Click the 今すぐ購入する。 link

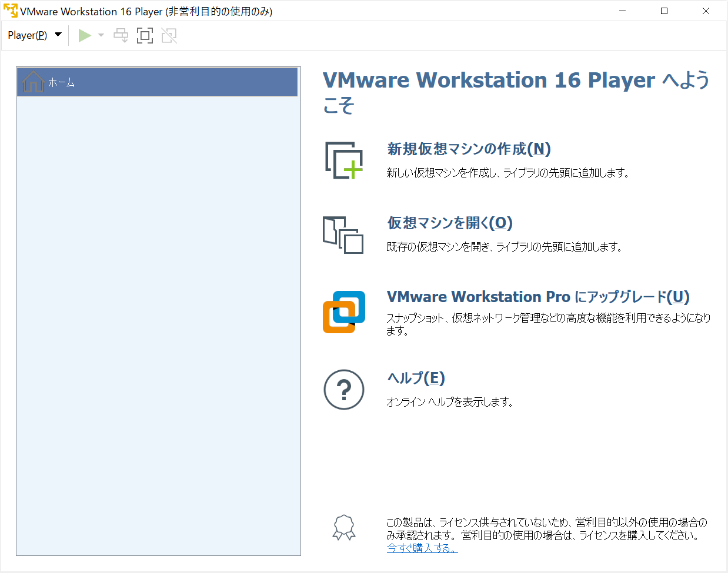422,548
